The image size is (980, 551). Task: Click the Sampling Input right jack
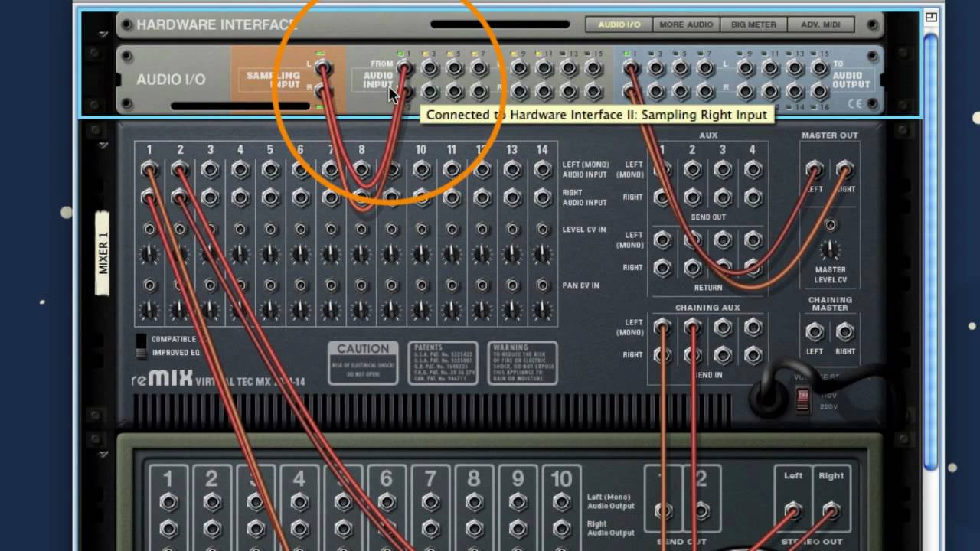pos(323,93)
